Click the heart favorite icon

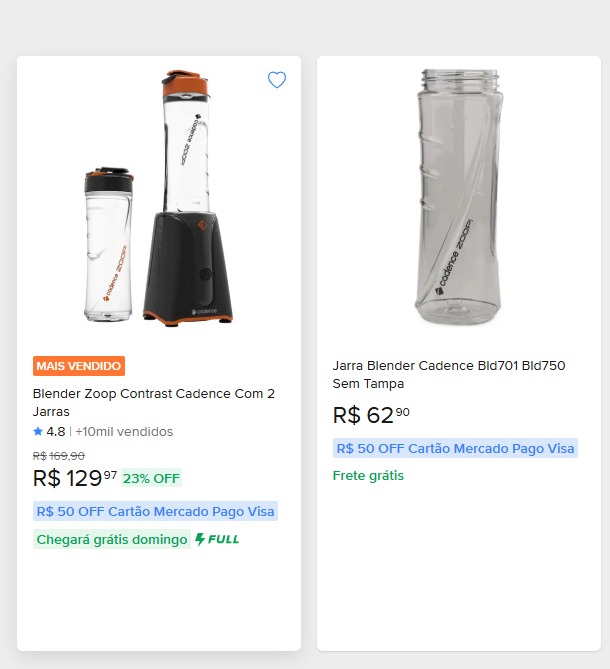pyautogui.click(x=277, y=80)
